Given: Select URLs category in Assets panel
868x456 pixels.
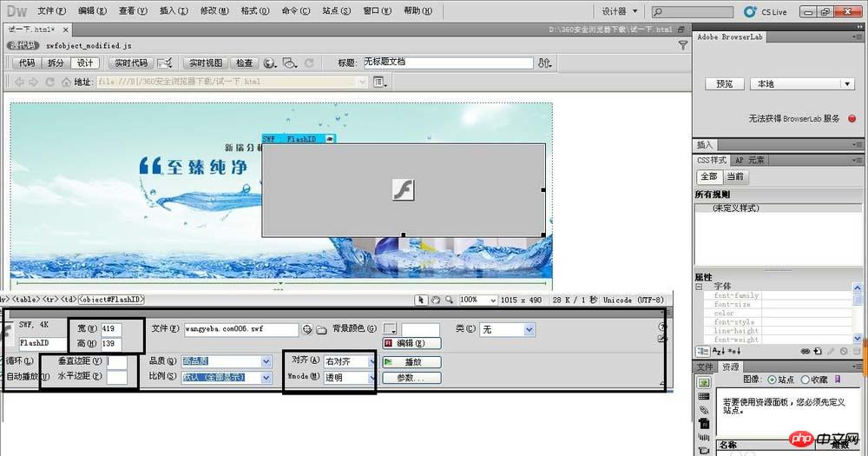Looking at the screenshot, I should (704, 411).
